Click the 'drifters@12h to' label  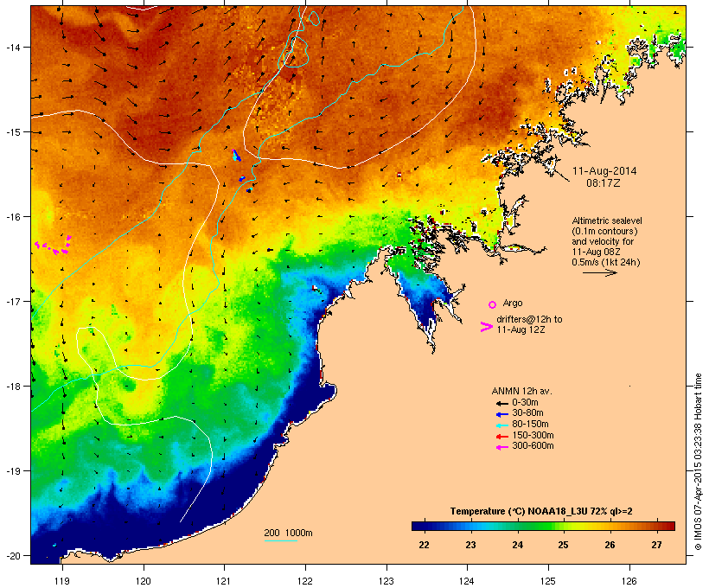pyautogui.click(x=529, y=319)
